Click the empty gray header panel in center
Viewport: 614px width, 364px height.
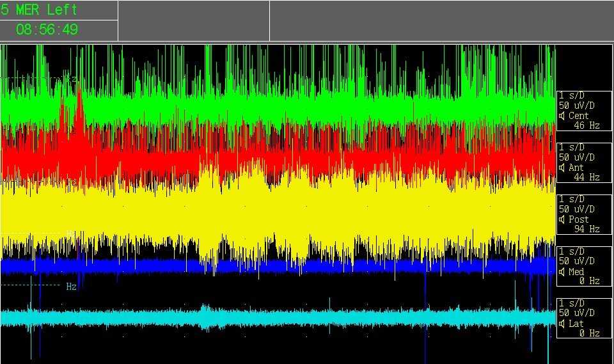193,20
